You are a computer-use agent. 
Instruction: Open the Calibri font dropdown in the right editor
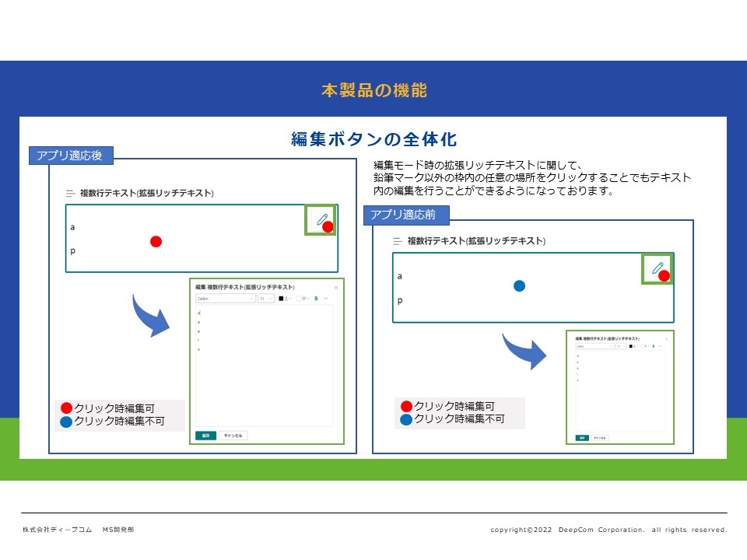[x=594, y=346]
